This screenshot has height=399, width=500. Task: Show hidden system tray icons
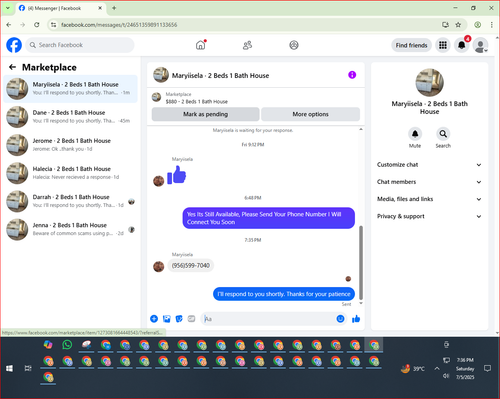pyautogui.click(x=437, y=368)
